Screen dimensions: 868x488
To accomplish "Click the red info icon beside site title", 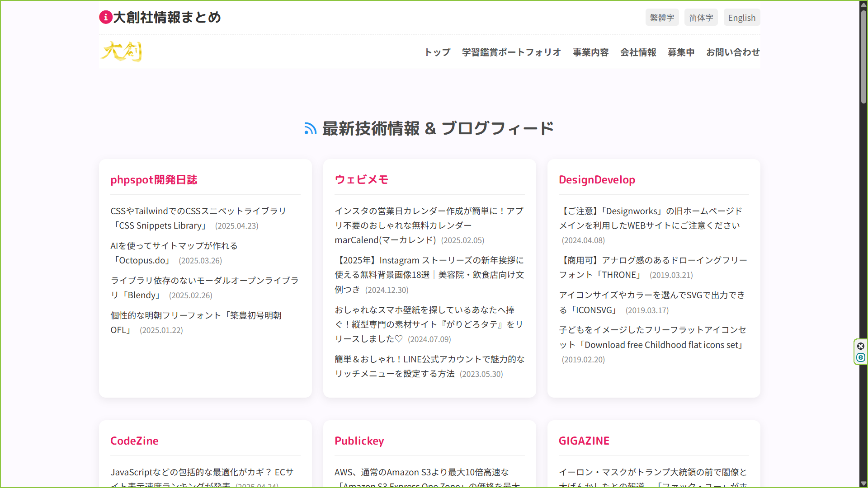I will 105,17.
